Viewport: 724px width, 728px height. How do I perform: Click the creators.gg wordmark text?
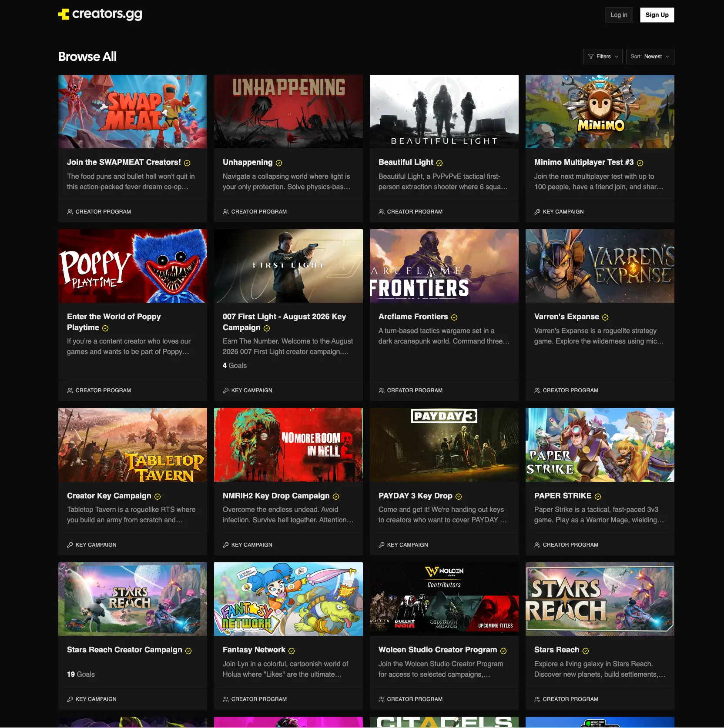tap(107, 14)
